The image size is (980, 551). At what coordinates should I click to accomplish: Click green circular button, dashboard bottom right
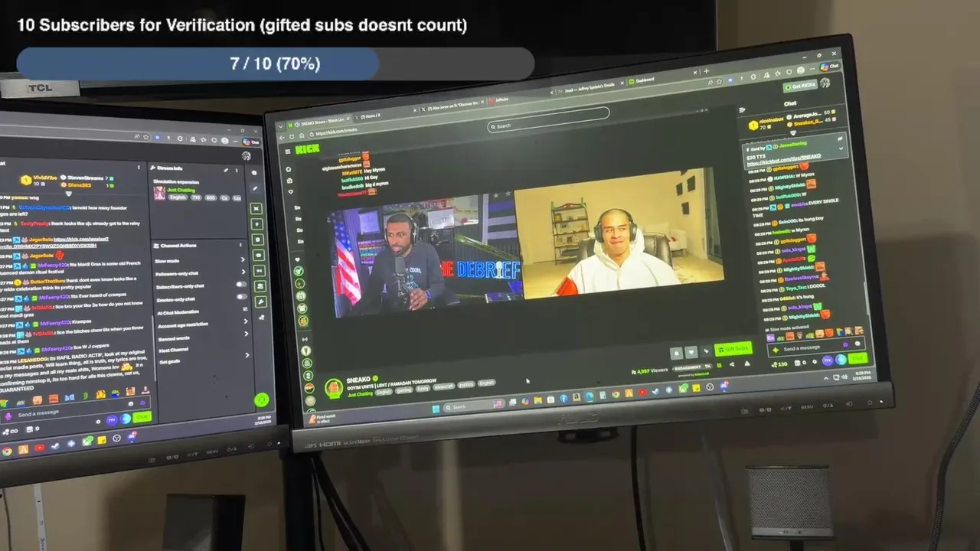pos(262,400)
